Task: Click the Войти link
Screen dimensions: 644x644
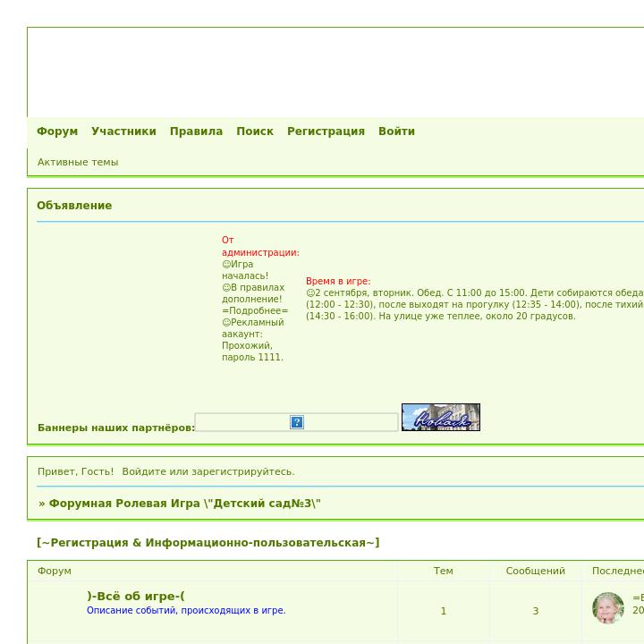Action: [396, 131]
